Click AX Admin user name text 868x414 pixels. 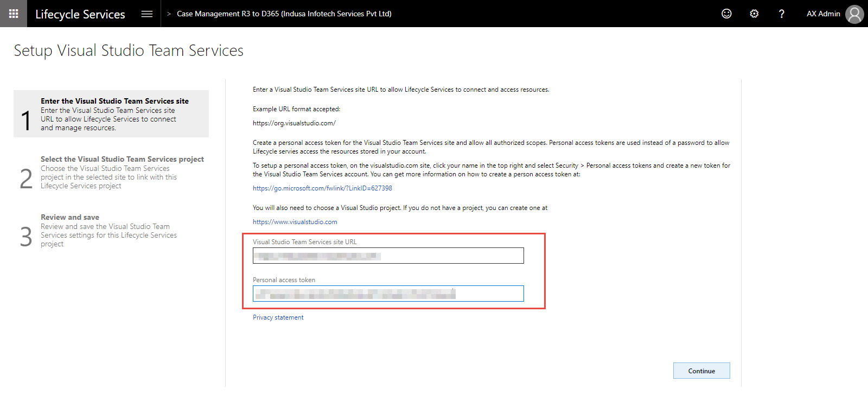(823, 14)
